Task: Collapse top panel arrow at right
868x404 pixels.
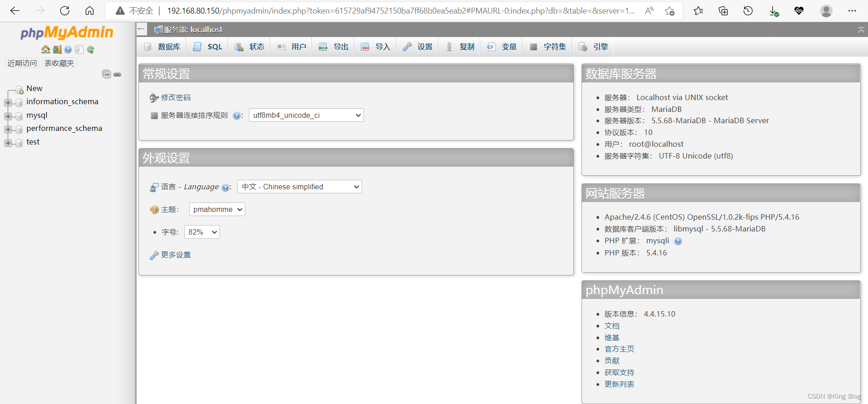Action: coord(861,30)
